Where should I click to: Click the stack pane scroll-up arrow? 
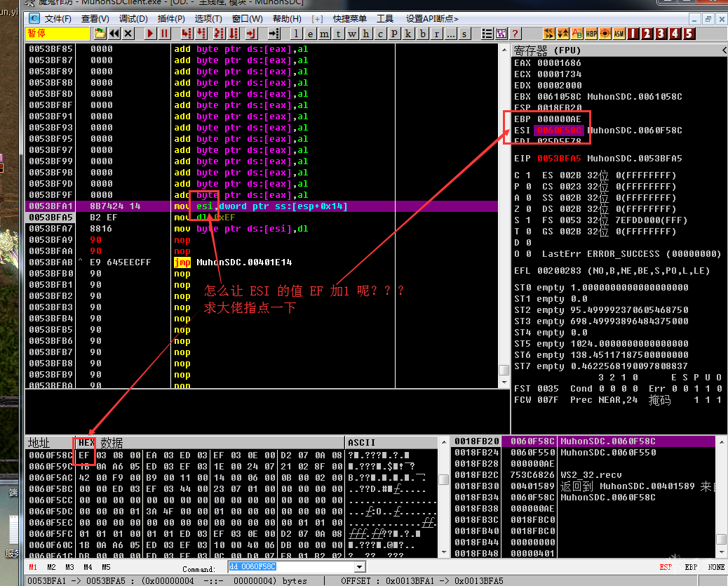pos(722,442)
